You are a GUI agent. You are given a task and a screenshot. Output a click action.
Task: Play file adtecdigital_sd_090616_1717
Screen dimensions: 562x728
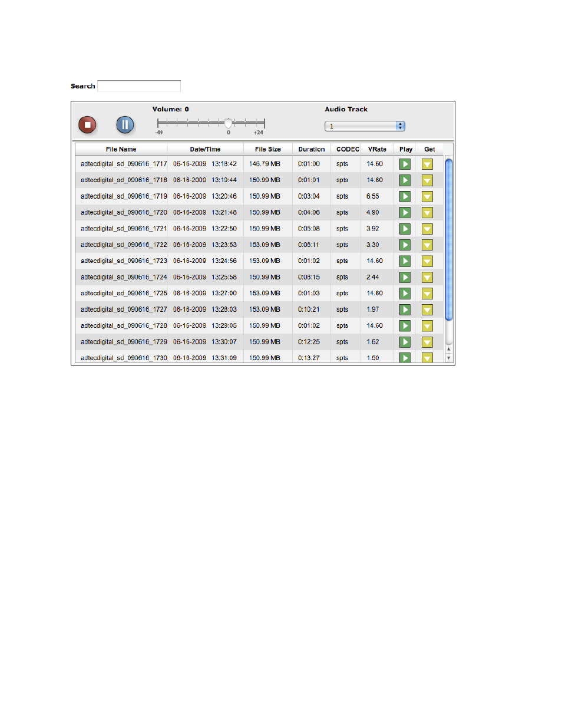(405, 164)
